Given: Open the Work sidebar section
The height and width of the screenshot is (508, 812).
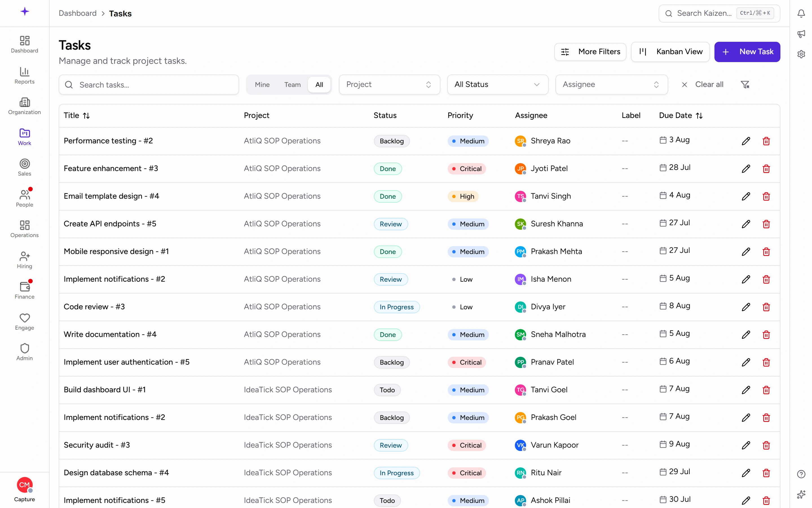Looking at the screenshot, I should (25, 137).
